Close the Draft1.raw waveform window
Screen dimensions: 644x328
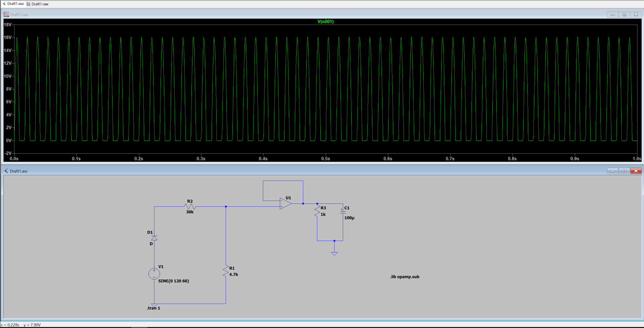pyautogui.click(x=636, y=14)
